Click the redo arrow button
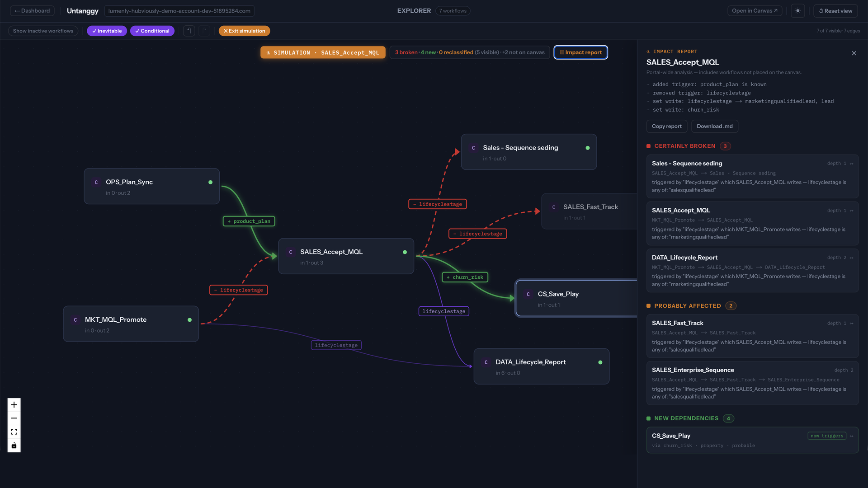The height and width of the screenshot is (488, 868). click(x=204, y=31)
